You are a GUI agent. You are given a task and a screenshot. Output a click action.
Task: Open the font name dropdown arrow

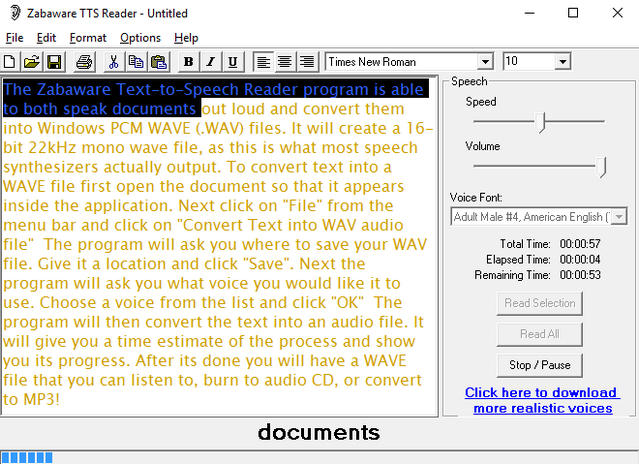coord(485,62)
